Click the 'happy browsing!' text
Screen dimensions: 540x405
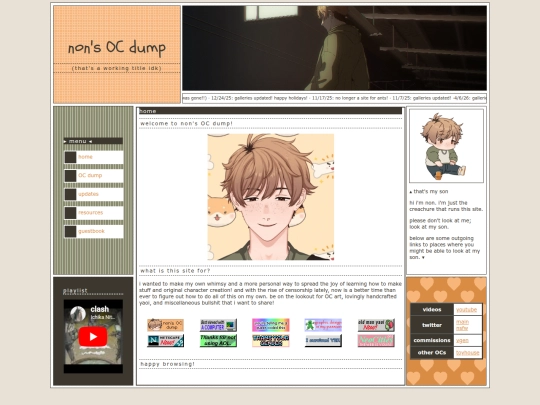tap(167, 364)
